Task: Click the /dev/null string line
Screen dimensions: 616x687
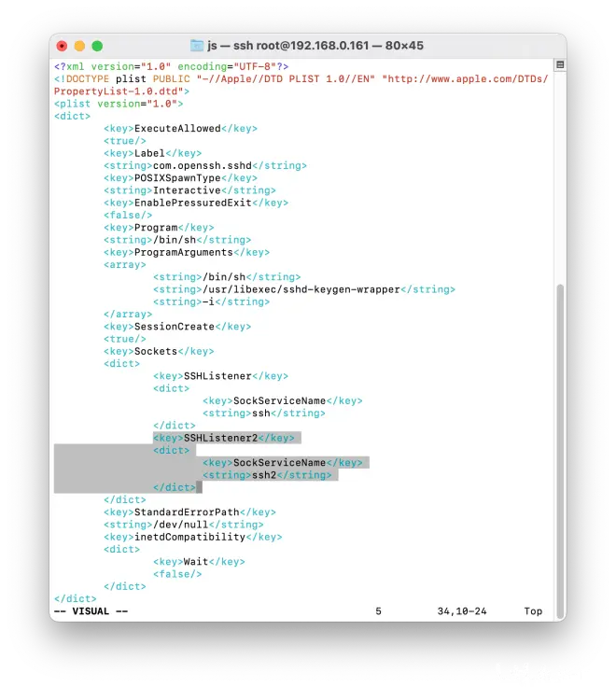Action: point(184,525)
